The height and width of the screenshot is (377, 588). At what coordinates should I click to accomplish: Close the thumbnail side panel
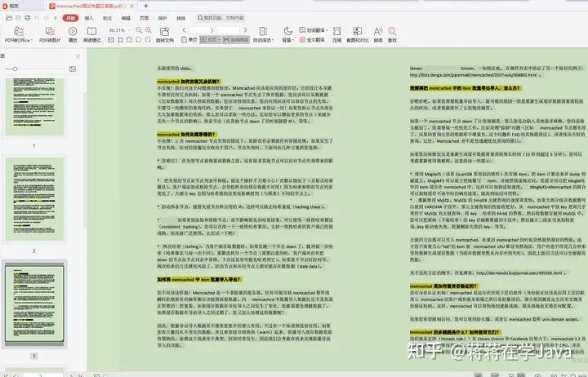[x=78, y=56]
